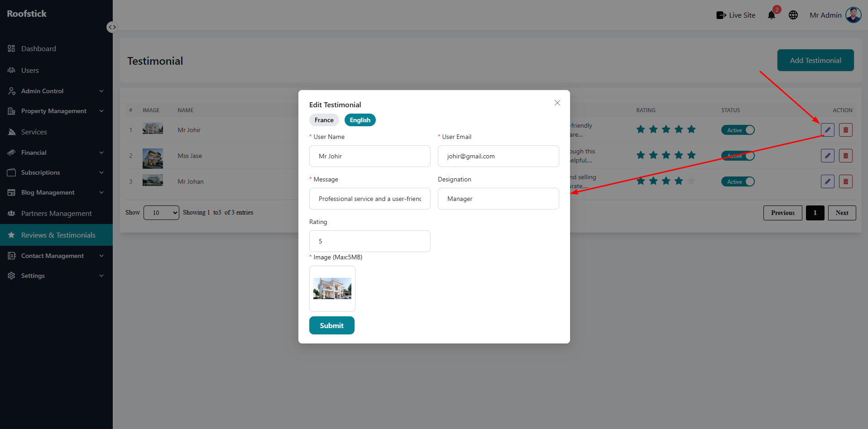Toggle Active status for Mr Johir

pos(738,130)
